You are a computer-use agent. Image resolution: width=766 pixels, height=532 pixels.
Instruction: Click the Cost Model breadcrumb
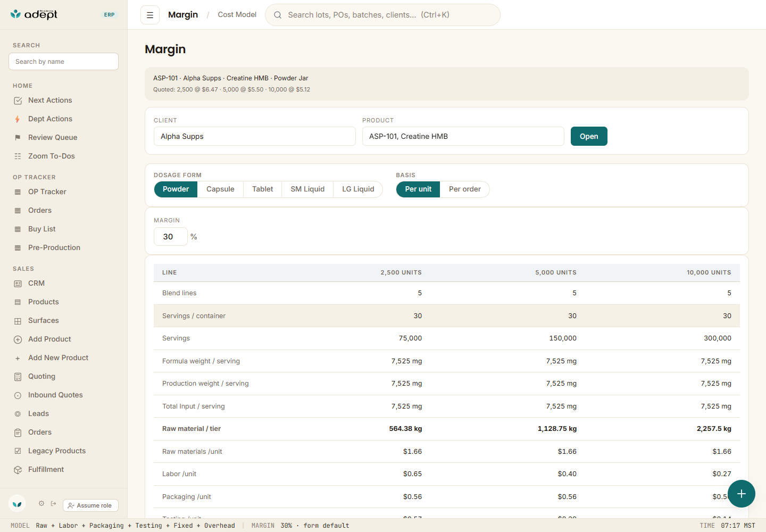[x=237, y=15]
